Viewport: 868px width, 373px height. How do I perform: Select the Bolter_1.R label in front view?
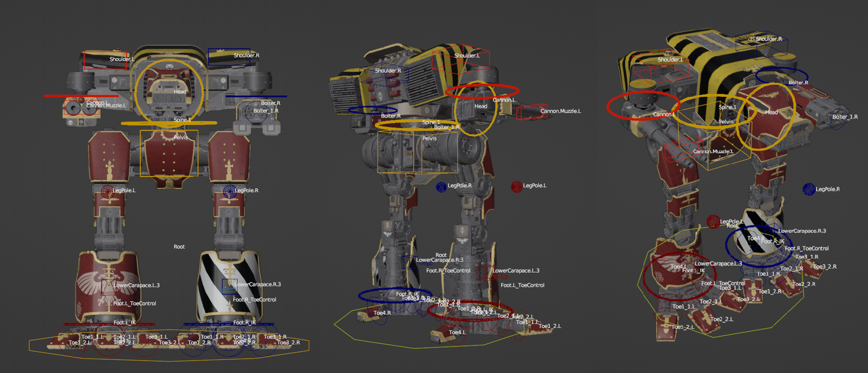point(266,111)
